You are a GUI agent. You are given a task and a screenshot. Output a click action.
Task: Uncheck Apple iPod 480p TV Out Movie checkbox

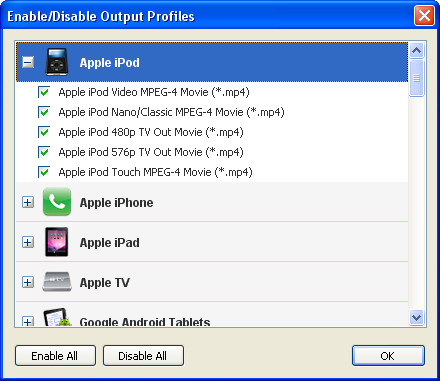(x=44, y=132)
